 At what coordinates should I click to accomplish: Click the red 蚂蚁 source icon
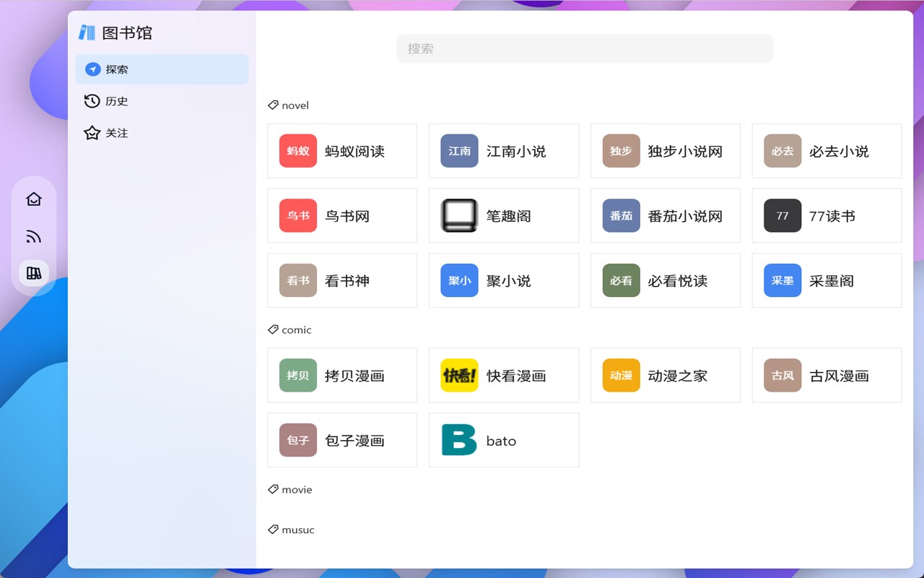[298, 151]
